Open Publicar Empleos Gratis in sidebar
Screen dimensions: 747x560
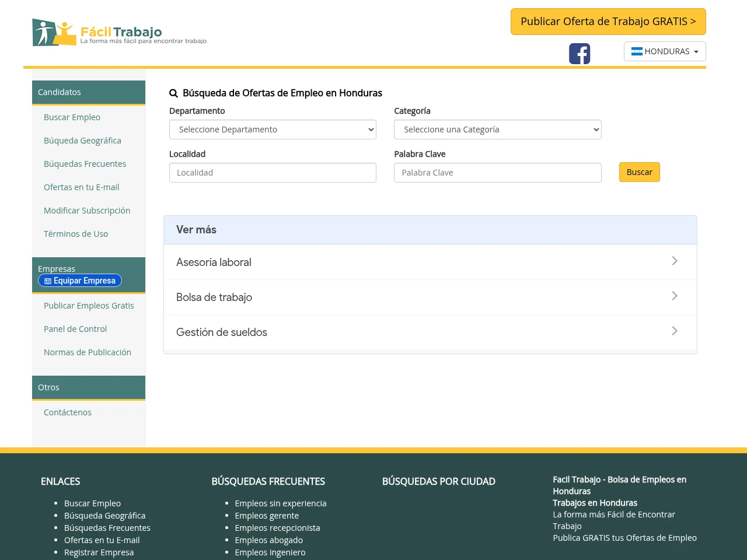[x=89, y=306]
